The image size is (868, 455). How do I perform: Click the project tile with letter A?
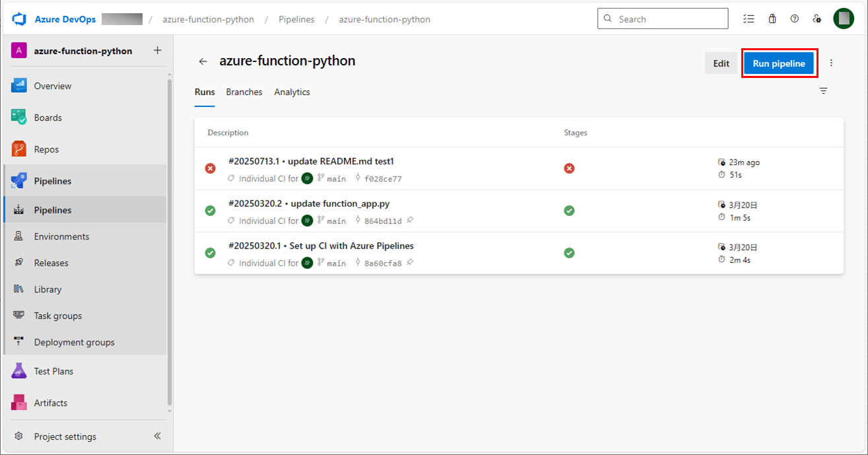(18, 51)
